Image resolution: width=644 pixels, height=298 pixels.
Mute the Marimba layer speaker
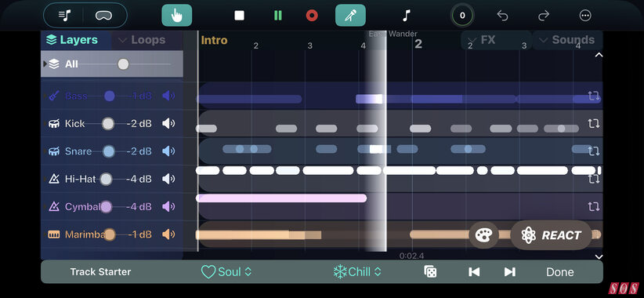pos(168,234)
